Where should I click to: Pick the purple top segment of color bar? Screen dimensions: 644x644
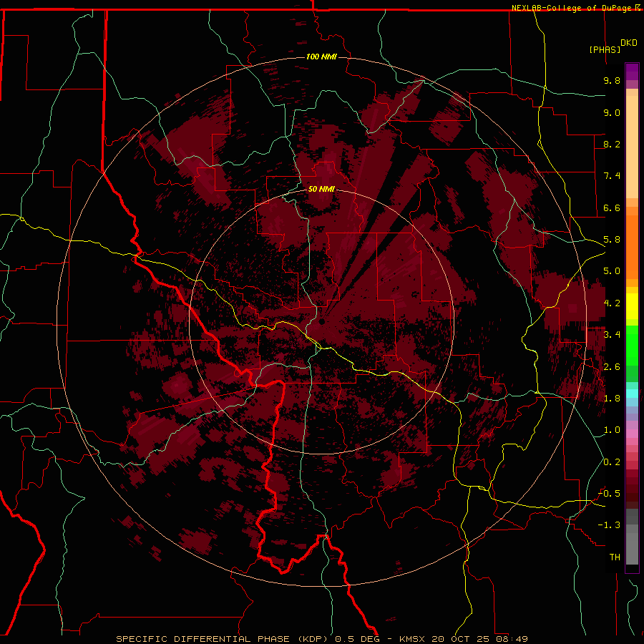pyautogui.click(x=632, y=72)
